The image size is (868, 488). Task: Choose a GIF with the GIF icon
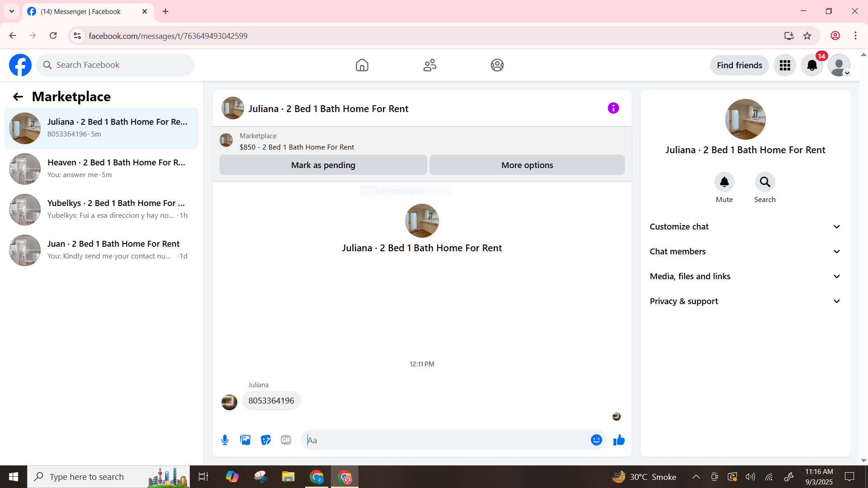click(286, 440)
